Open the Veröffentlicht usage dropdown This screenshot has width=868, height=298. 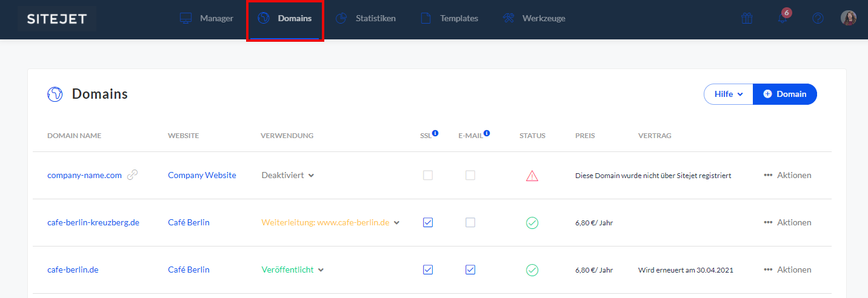coord(293,270)
